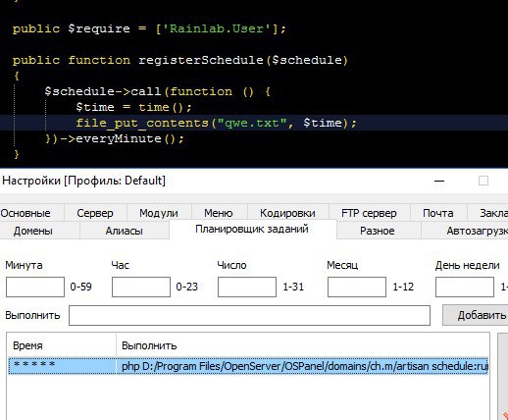Click the Час input field
The height and width of the screenshot is (420, 508).
pyautogui.click(x=141, y=287)
